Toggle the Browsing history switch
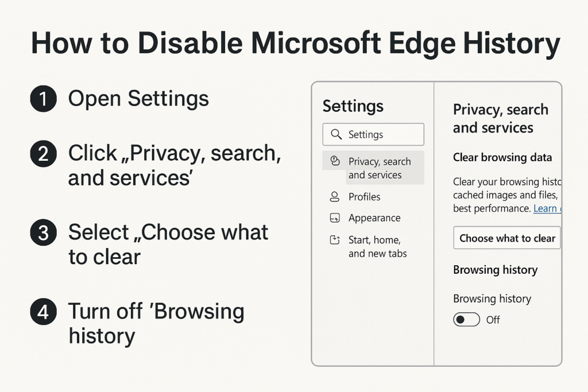Screen dimensions: 588x392 466,320
